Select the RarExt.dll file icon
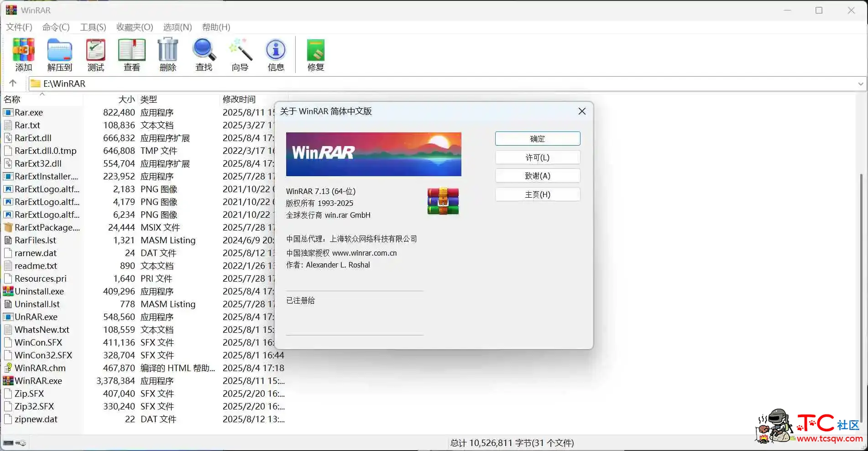868x451 pixels. click(8, 138)
